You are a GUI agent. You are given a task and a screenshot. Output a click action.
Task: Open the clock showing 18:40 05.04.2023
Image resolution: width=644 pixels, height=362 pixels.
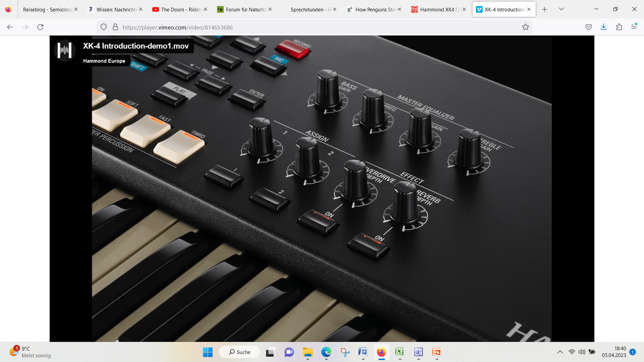tap(613, 352)
